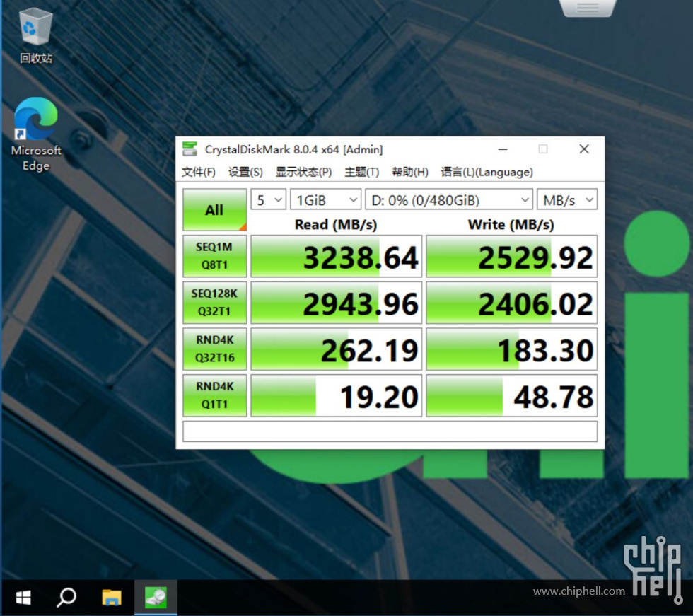
Task: Launch Microsoft Edge from the desktop shortcut
Action: tap(36, 134)
